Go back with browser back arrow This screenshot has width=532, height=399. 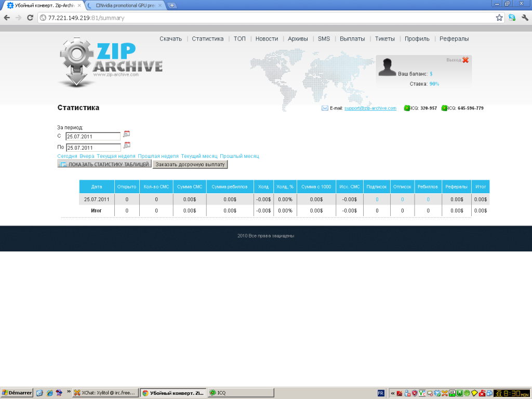pyautogui.click(x=7, y=18)
